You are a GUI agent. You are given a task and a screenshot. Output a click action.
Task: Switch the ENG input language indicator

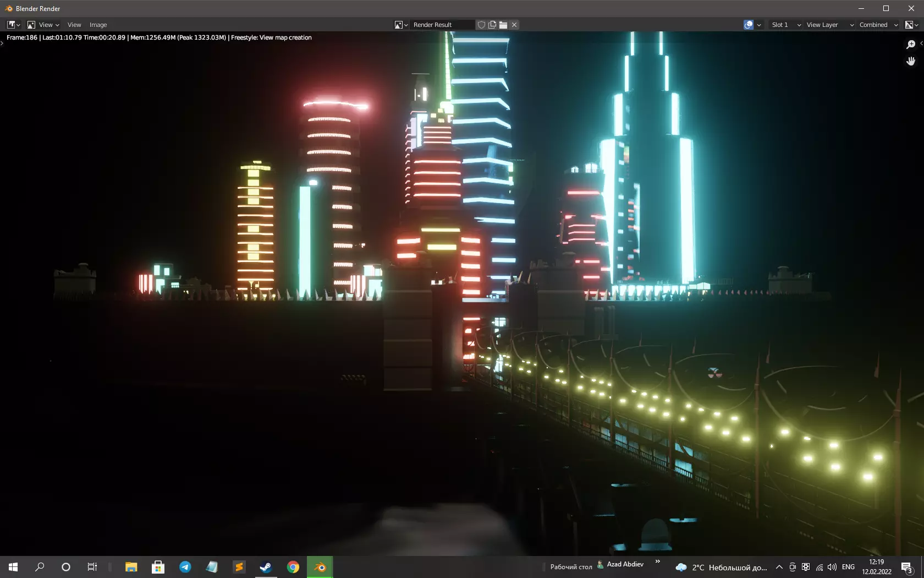click(848, 567)
